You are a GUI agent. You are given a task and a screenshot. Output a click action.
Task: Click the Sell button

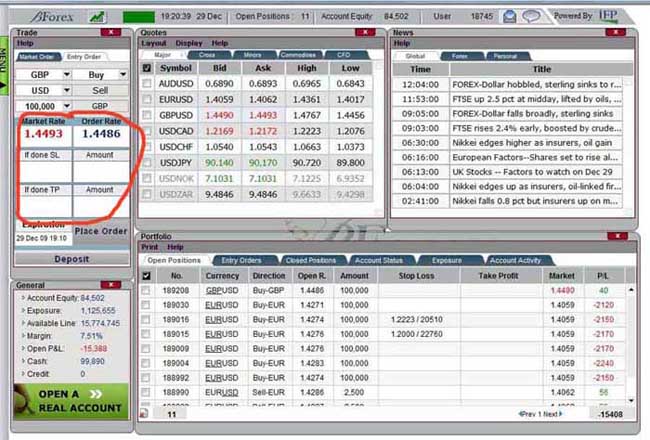[x=100, y=90]
